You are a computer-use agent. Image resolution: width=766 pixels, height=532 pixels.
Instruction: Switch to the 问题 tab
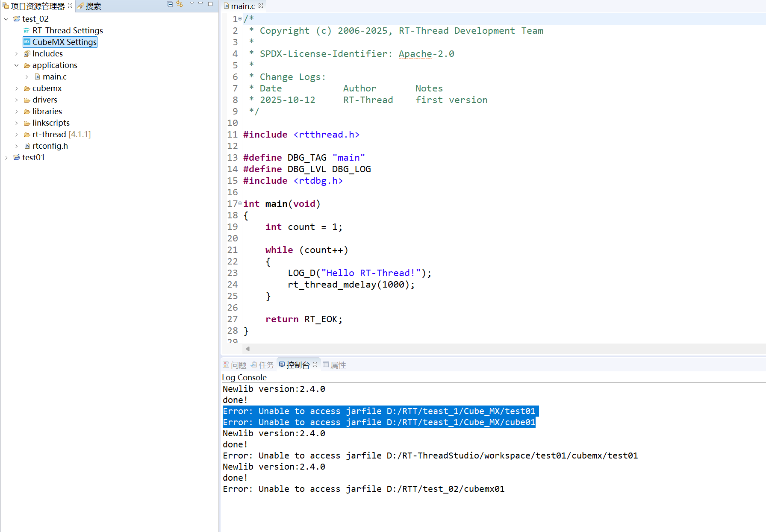coord(235,365)
